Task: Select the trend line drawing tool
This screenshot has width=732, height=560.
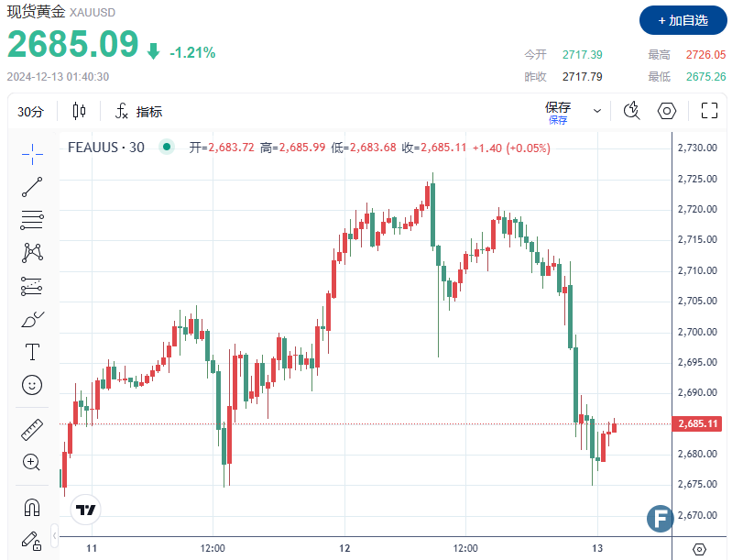Action: [32, 187]
